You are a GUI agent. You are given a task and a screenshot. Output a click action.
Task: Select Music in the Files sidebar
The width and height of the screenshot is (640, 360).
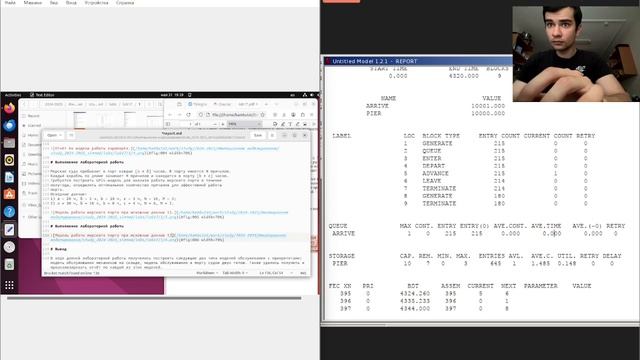pyautogui.click(x=33, y=164)
